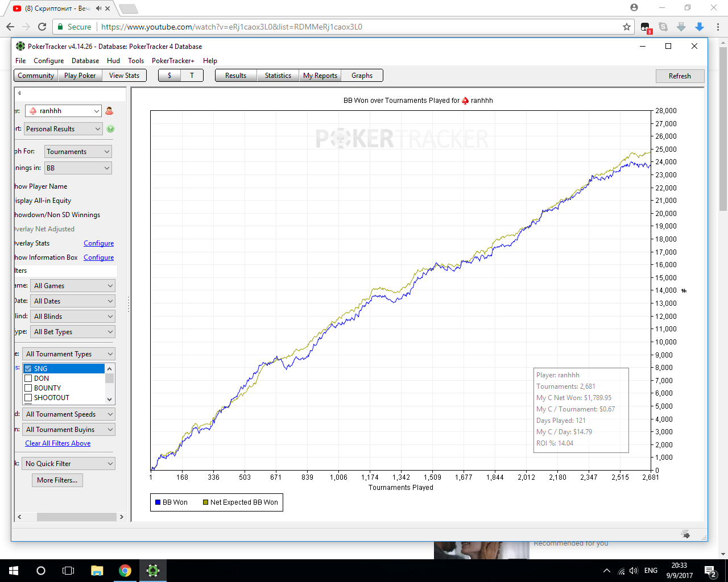Click the Skype extension icon in Chrome
This screenshot has width=728, height=582.
click(663, 27)
